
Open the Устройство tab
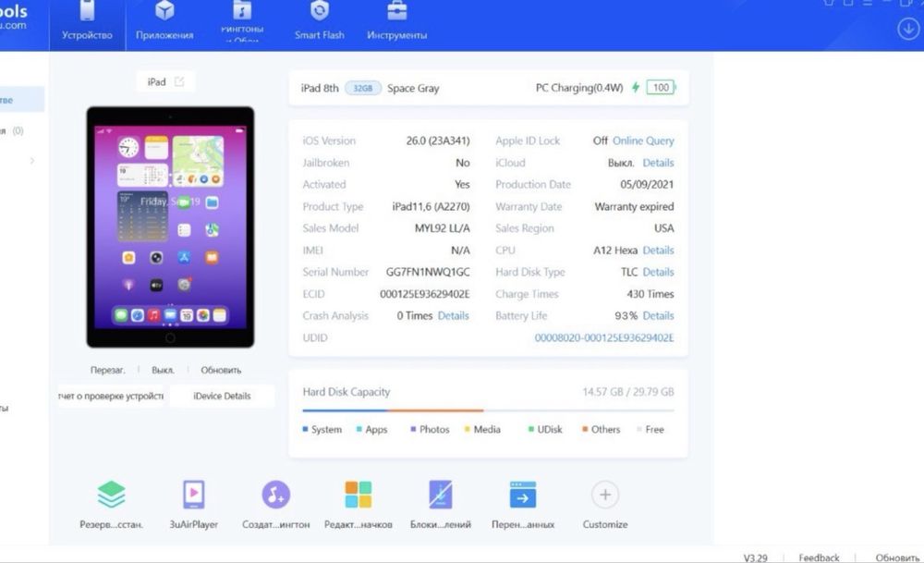pos(87,24)
